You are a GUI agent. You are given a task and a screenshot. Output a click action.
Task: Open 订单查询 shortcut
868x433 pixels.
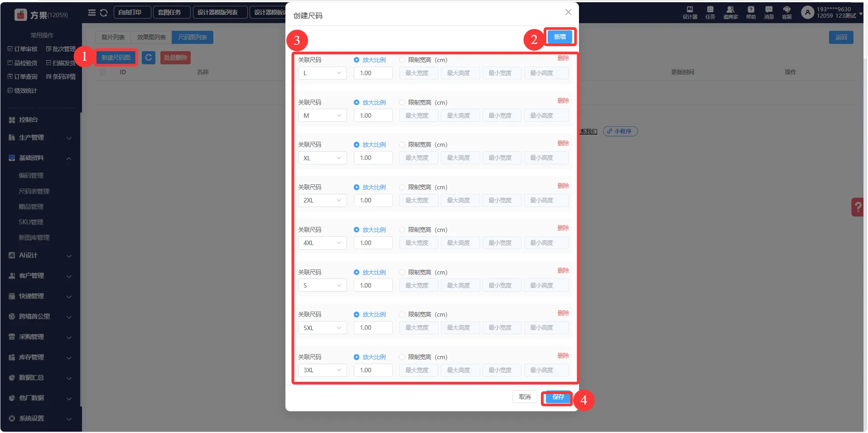click(23, 77)
